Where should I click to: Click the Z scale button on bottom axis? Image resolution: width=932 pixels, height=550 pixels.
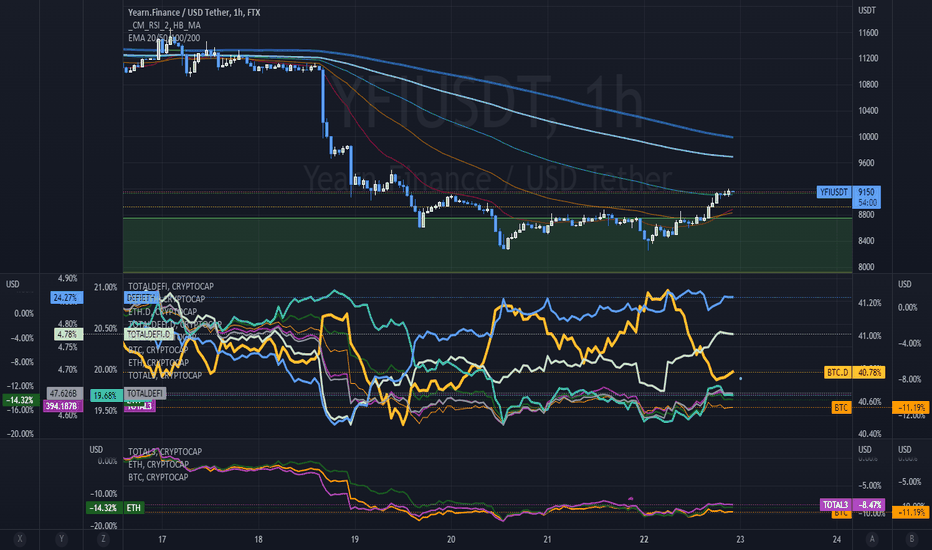pos(103,539)
